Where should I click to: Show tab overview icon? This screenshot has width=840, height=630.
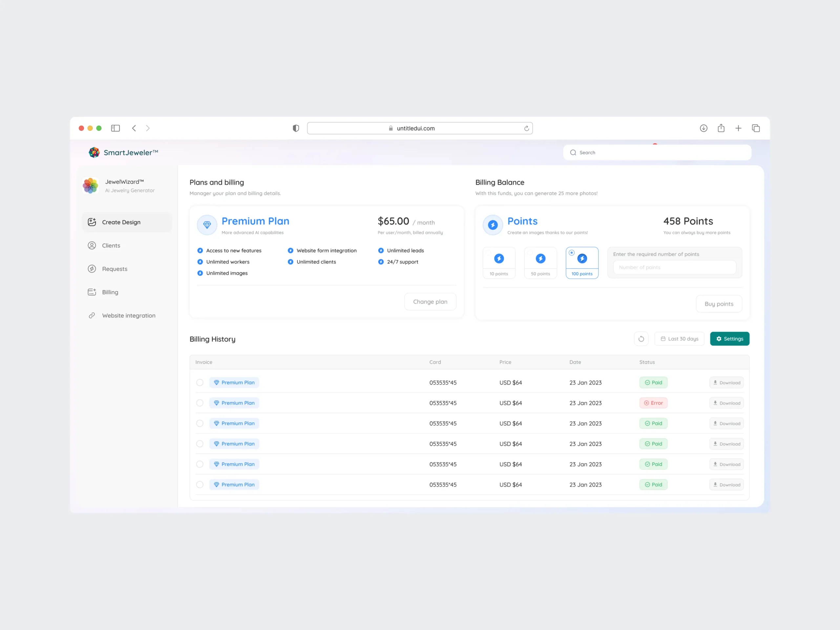[756, 128]
